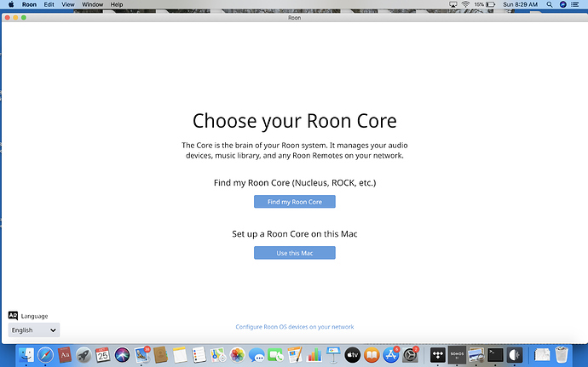Open Notification Center list icon
Viewport: 588px width, 367px height.
[x=575, y=4]
